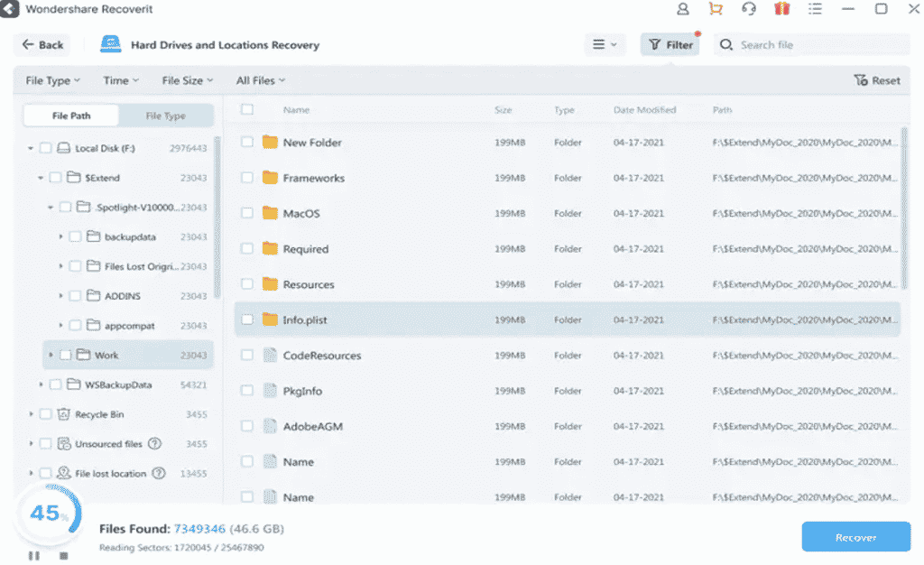Open the Time filter dropdown
This screenshot has height=565, width=924.
pos(121,80)
